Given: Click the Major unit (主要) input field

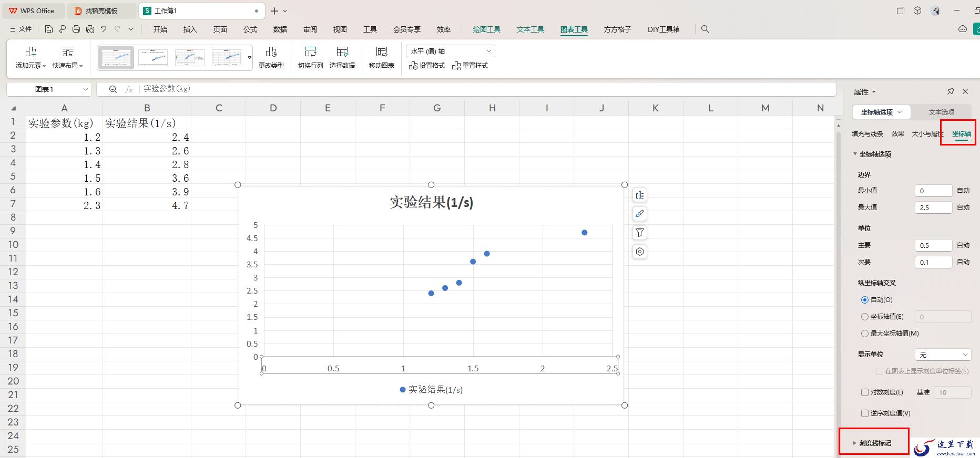Looking at the screenshot, I should (934, 245).
